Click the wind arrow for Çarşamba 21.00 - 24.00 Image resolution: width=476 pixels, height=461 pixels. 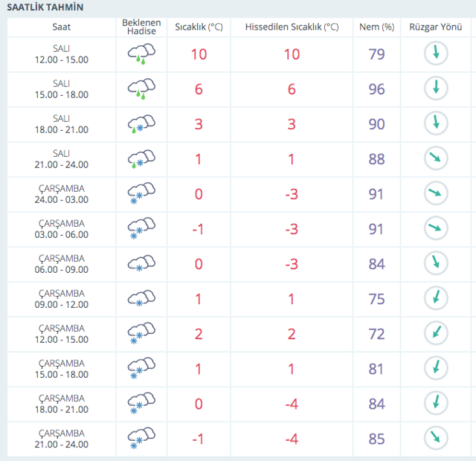pyautogui.click(x=436, y=438)
